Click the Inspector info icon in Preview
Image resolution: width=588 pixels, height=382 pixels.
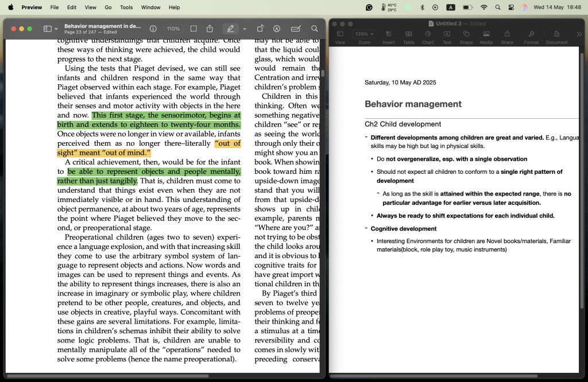[x=153, y=29]
